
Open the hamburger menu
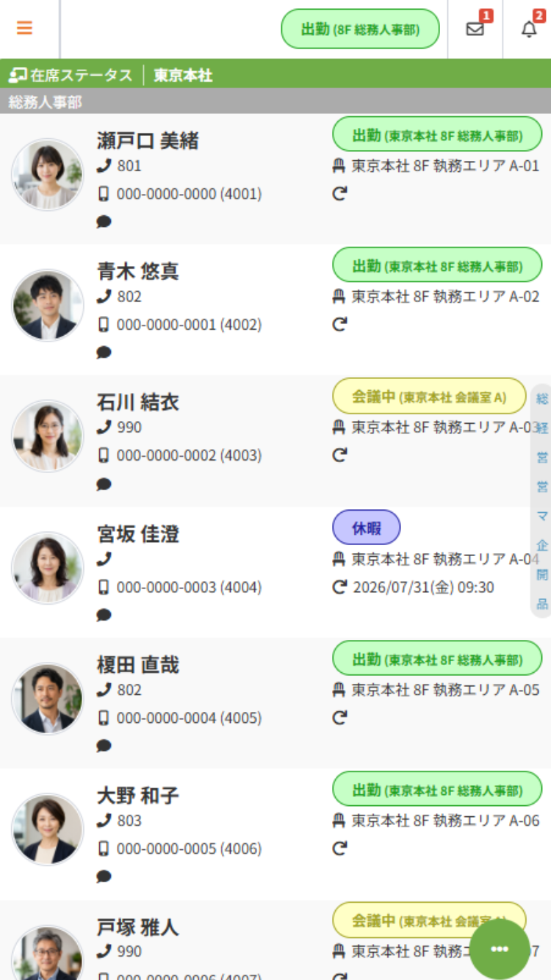tap(24, 28)
